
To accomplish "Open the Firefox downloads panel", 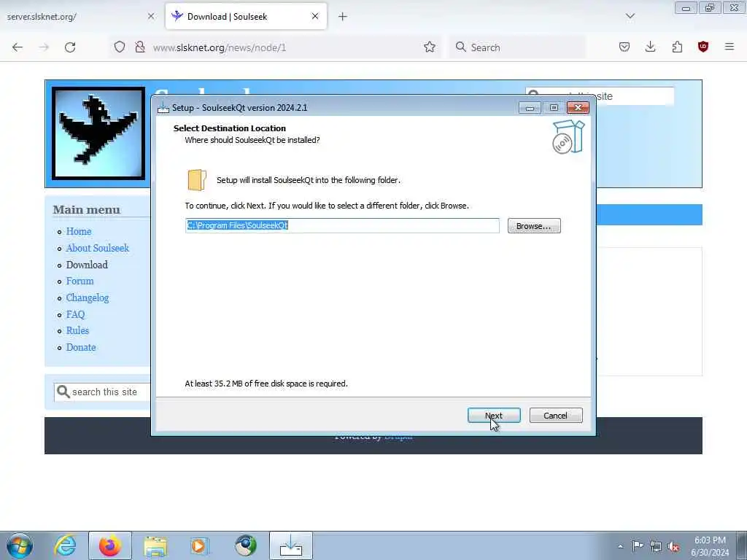I will click(x=650, y=47).
